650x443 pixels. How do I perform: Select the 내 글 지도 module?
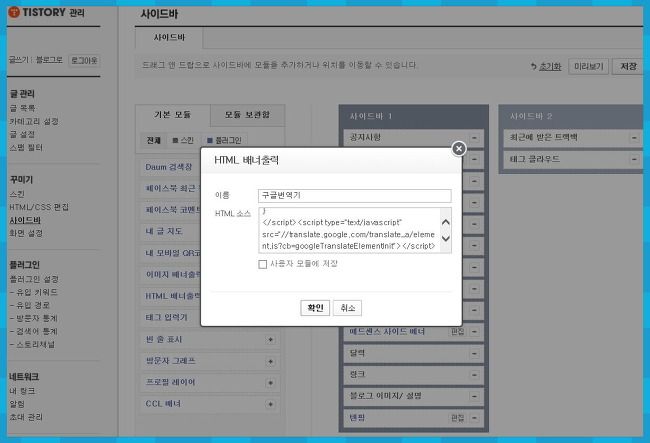164,231
